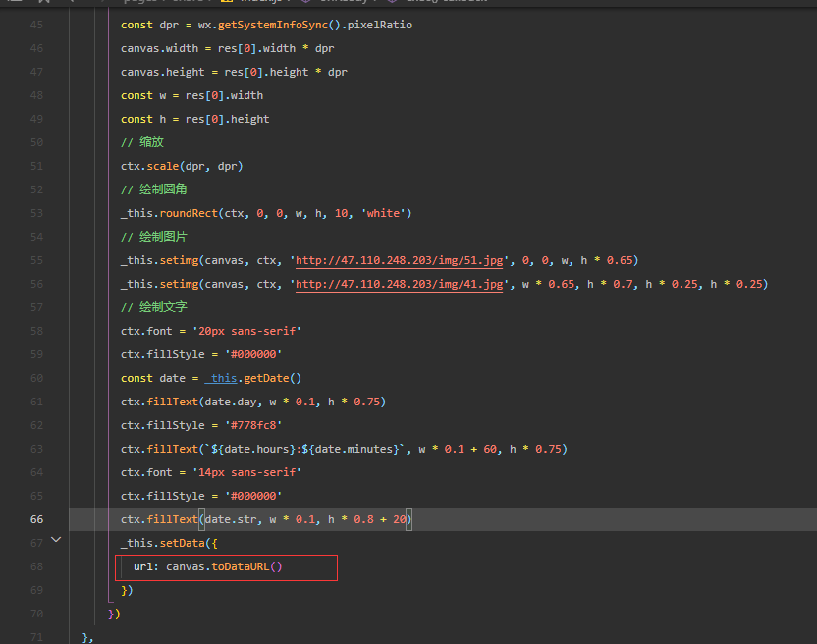Image resolution: width=817 pixels, height=644 pixels.
Task: Click the '// 绘制圆角' comment
Action: (154, 189)
